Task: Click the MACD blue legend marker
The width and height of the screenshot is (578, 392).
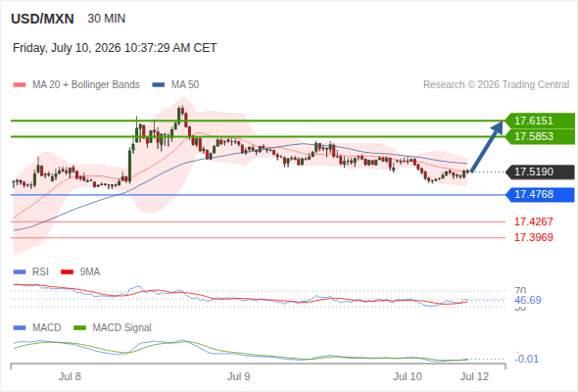Action: click(x=20, y=328)
